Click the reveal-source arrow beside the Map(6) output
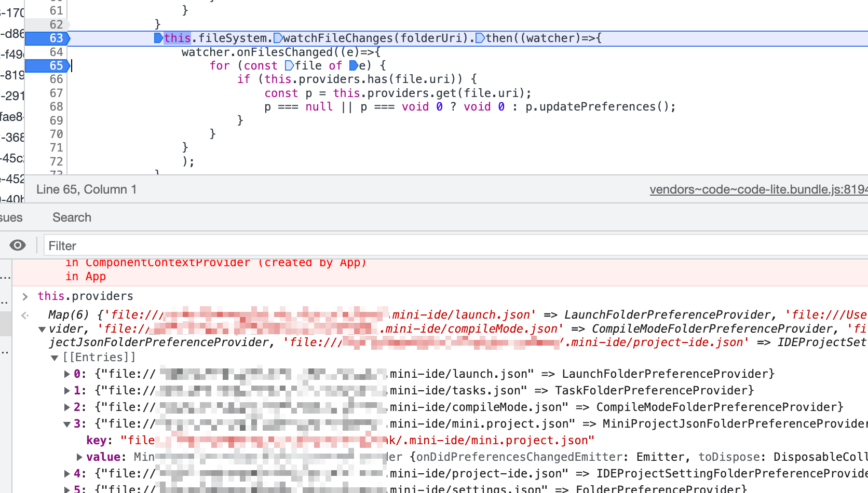Screen dimensions: 868x493 [24, 315]
